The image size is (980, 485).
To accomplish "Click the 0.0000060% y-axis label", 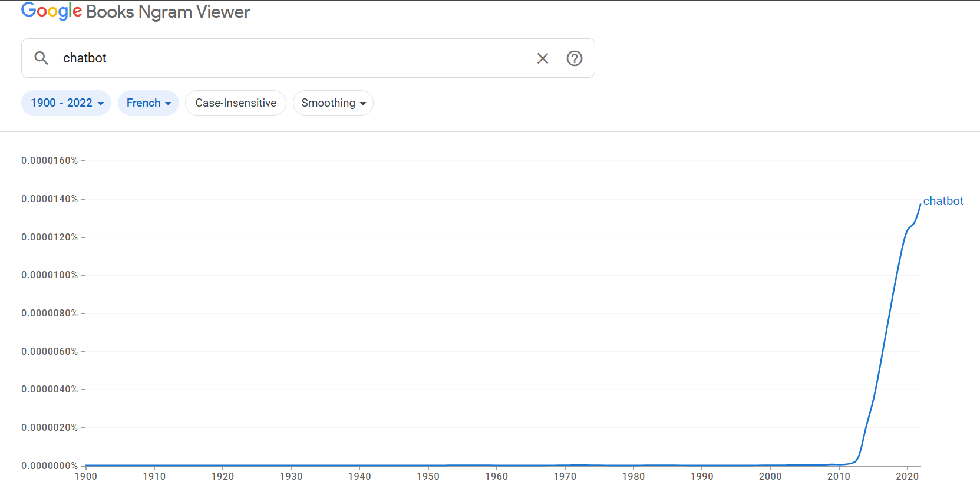I will coord(50,352).
